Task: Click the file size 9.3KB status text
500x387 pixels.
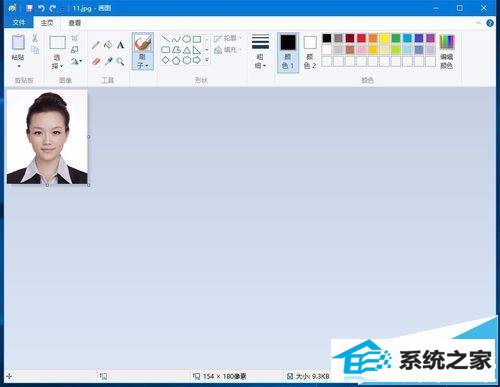Action: click(x=312, y=376)
